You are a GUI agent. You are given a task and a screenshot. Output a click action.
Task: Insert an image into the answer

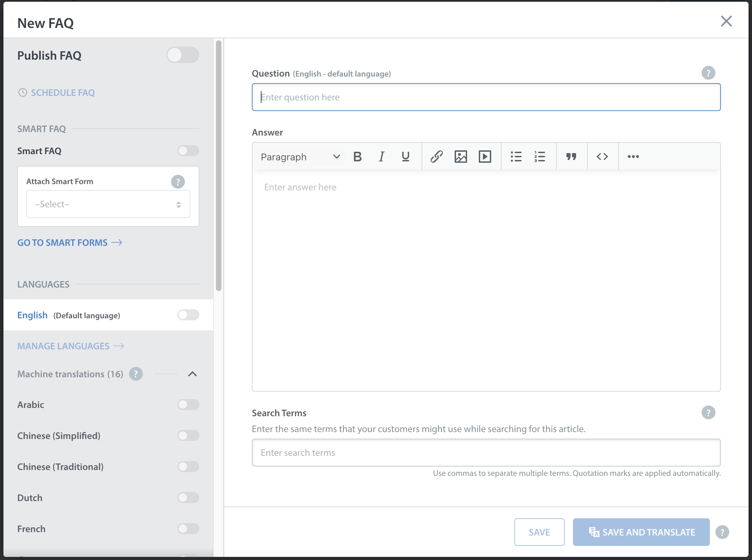[461, 157]
